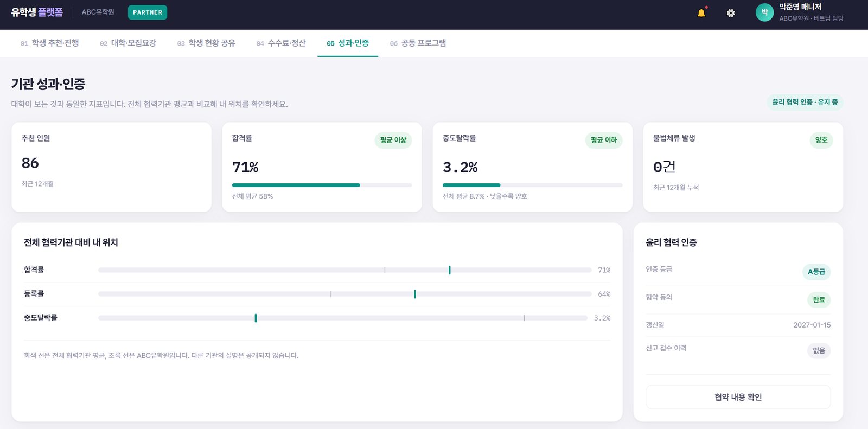Click the 합격률 card progress bar
Image resolution: width=868 pixels, height=429 pixels.
click(322, 185)
